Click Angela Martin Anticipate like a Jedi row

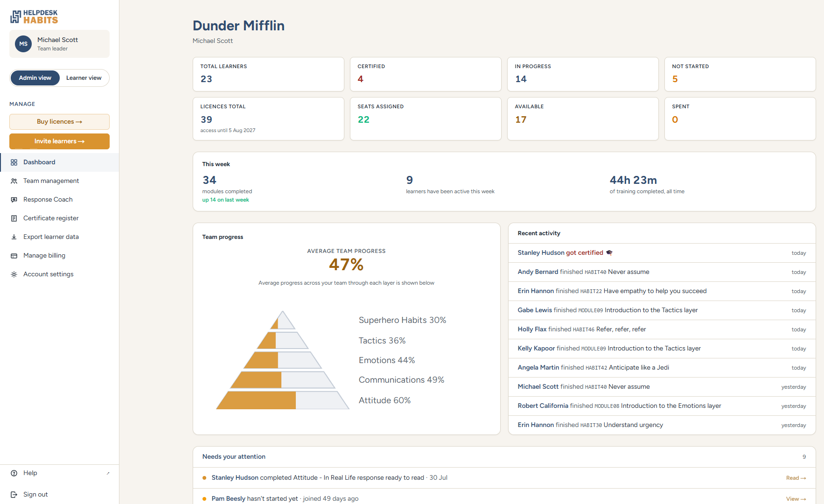[662, 368]
